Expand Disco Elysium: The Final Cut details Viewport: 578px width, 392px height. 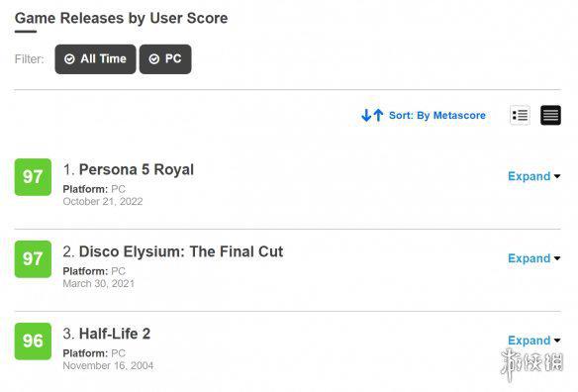click(534, 258)
